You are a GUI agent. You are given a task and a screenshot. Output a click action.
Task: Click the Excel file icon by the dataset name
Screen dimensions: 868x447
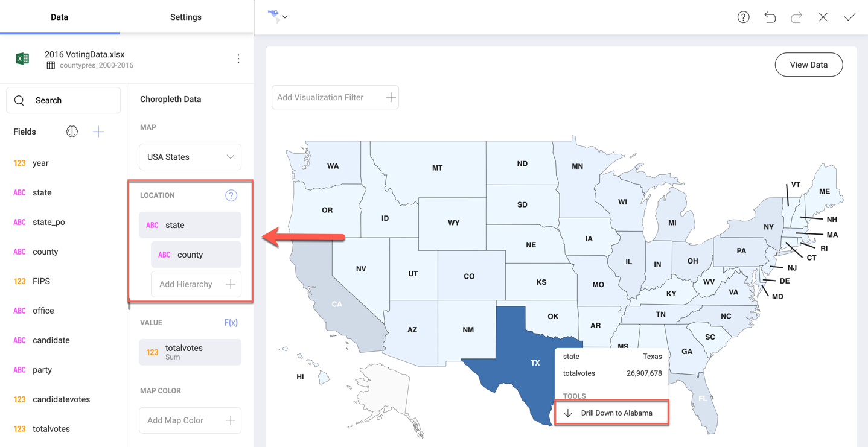tap(22, 59)
